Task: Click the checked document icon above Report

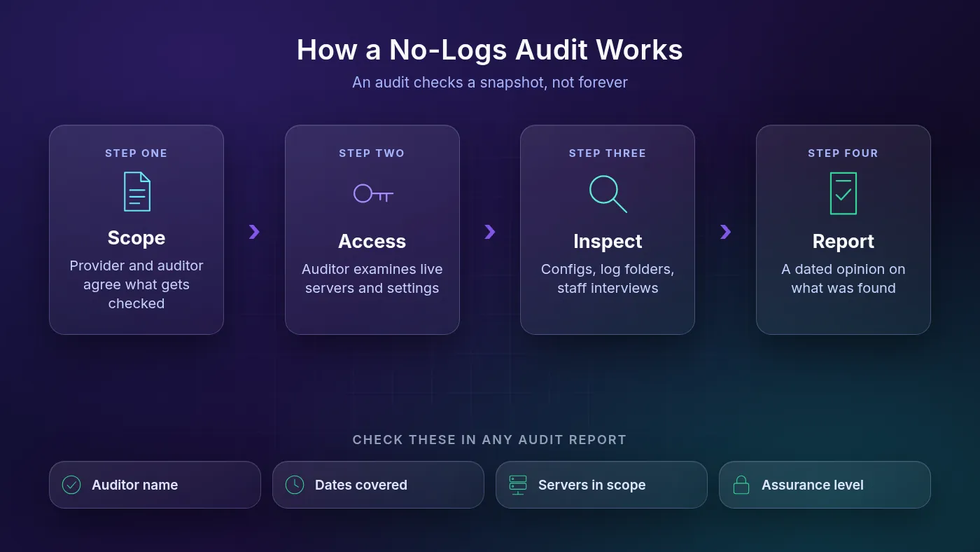Action: (843, 193)
